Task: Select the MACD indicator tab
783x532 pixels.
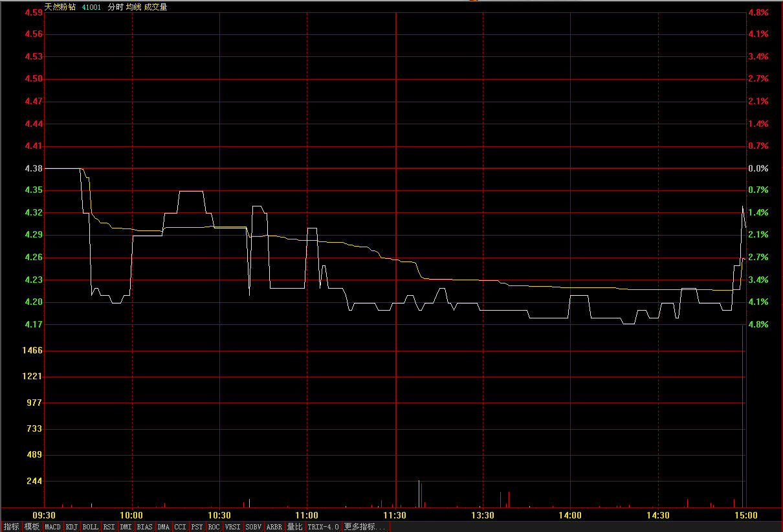Action: click(x=52, y=527)
